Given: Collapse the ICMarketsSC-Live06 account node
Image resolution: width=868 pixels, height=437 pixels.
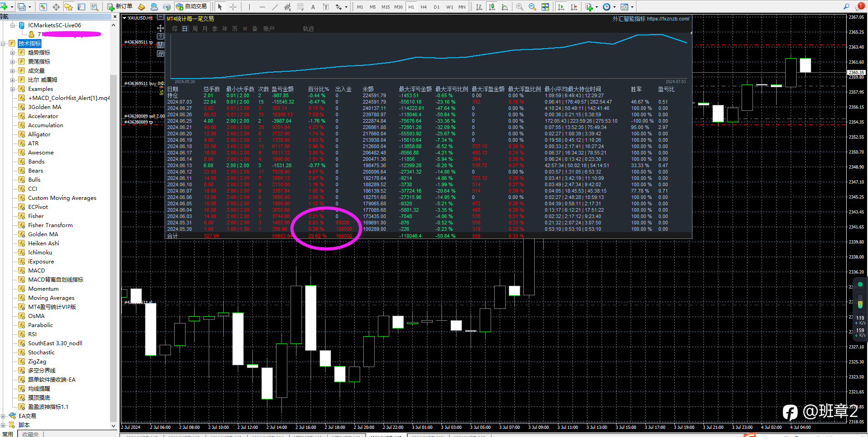Looking at the screenshot, I should pyautogui.click(x=13, y=25).
